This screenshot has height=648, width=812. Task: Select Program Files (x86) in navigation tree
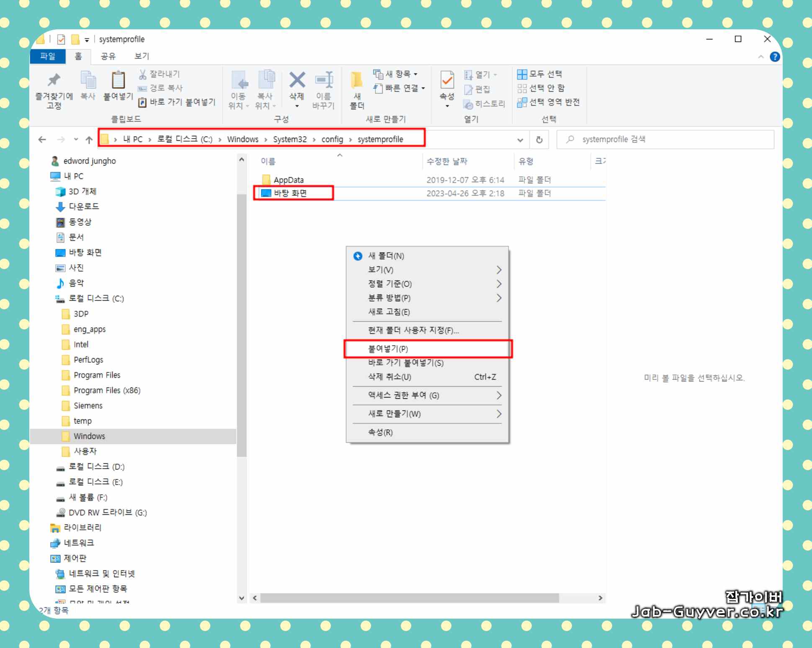point(107,390)
